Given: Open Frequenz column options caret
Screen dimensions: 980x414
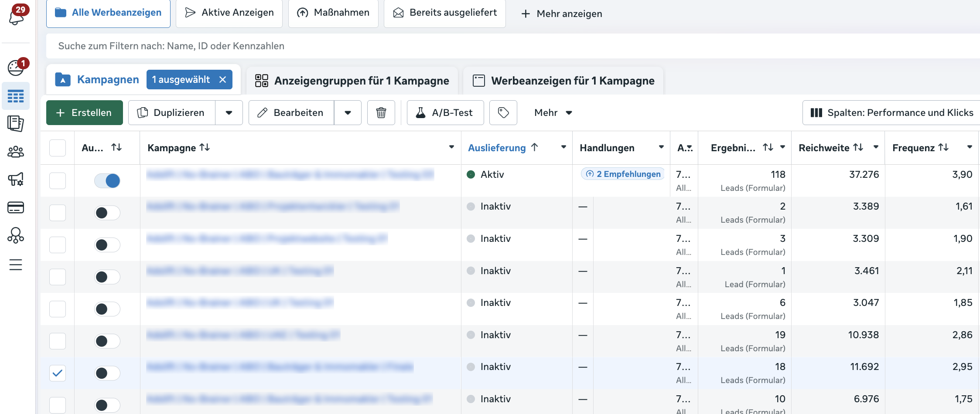Looking at the screenshot, I should click(970, 147).
